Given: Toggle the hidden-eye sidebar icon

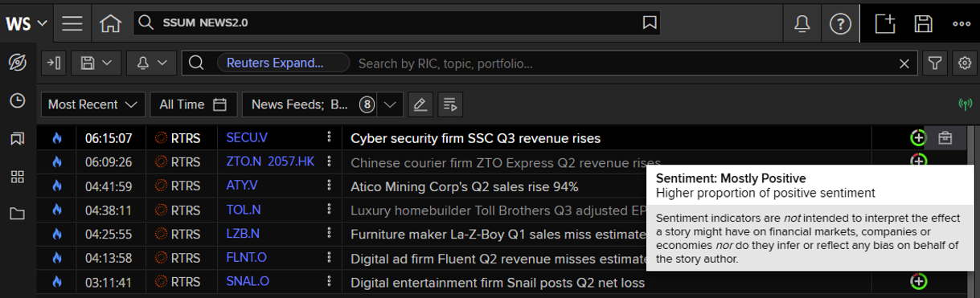Looking at the screenshot, I should [17, 63].
